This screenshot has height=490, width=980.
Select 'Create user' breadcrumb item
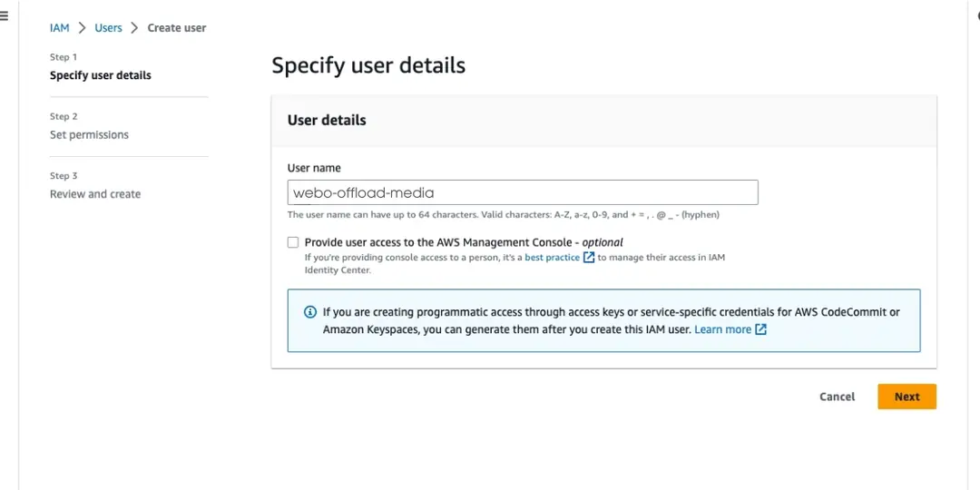[177, 28]
